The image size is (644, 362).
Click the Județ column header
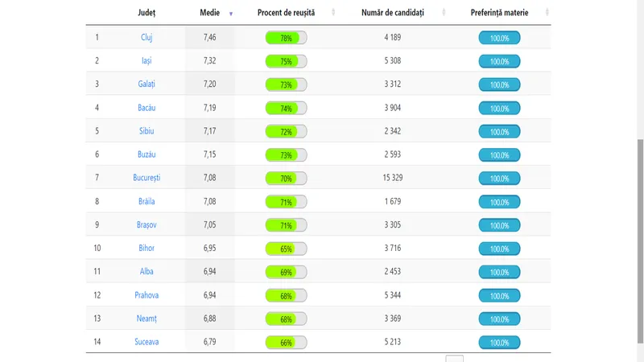pyautogui.click(x=147, y=13)
